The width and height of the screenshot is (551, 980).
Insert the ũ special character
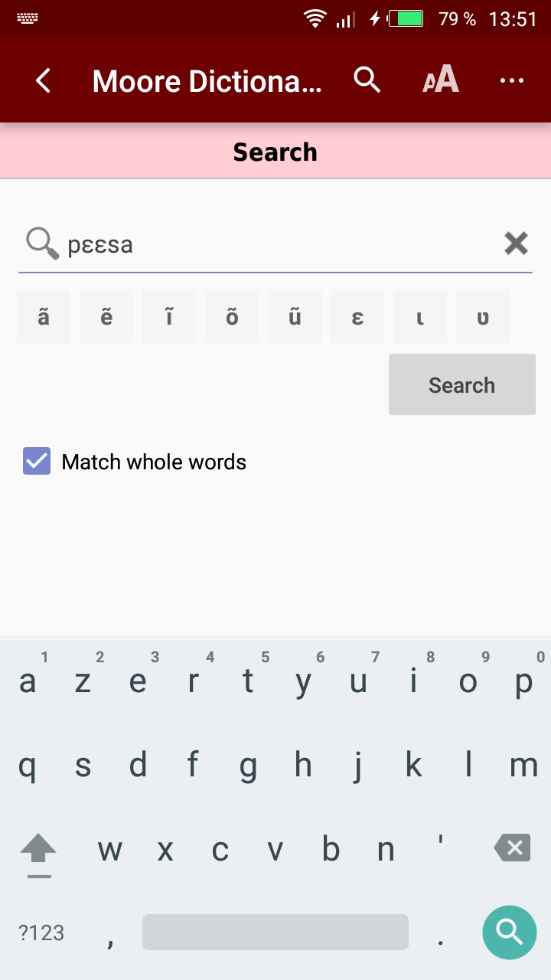(295, 316)
